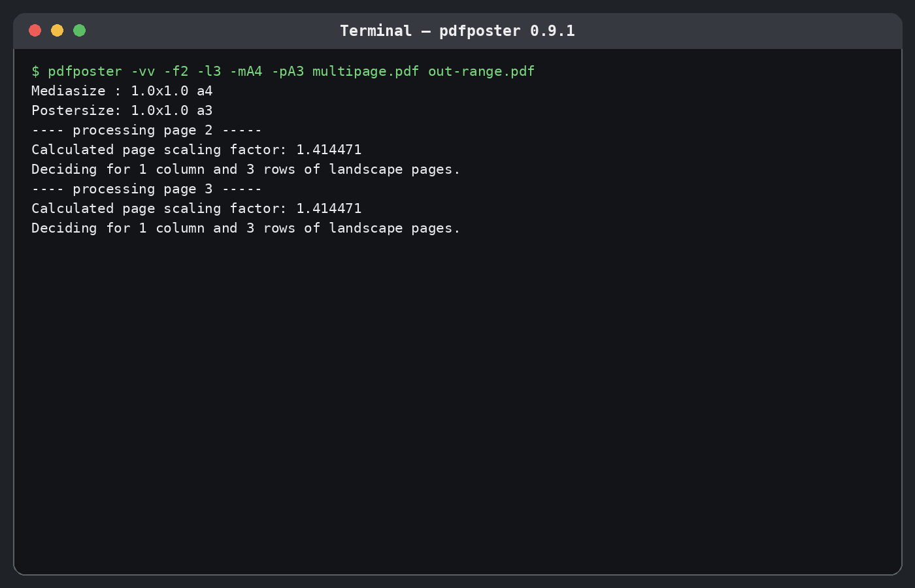Select the "Mediasize : 1.0x1.0 a4" output line

tap(122, 91)
